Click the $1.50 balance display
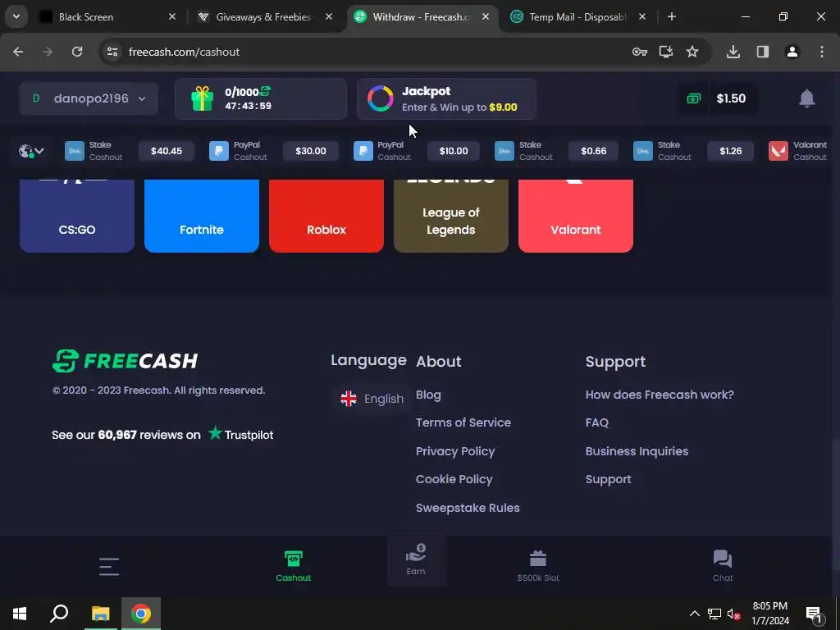The height and width of the screenshot is (630, 840). (x=731, y=98)
